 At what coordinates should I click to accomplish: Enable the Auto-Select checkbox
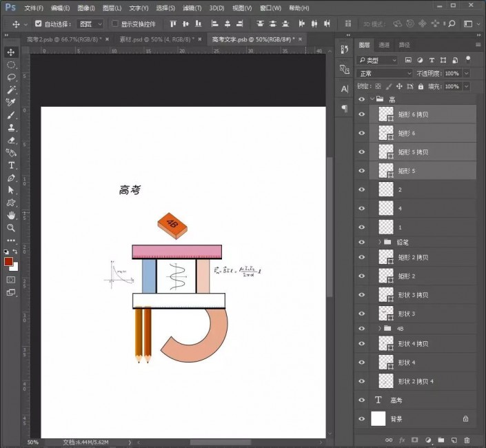coord(39,23)
